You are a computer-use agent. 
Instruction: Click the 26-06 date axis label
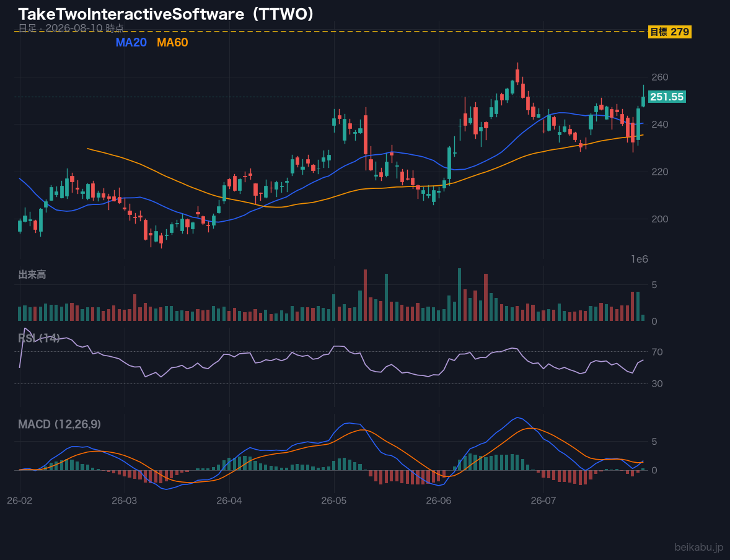tap(439, 501)
